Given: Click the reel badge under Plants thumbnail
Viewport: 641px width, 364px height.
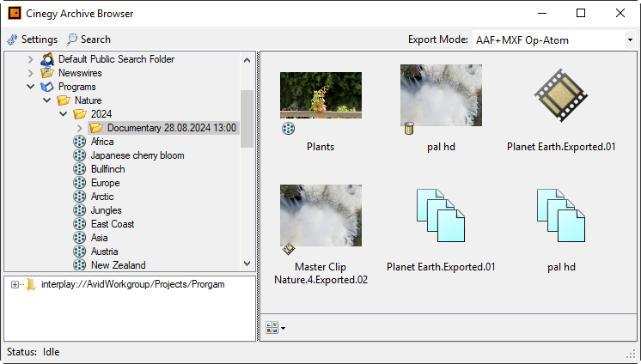Looking at the screenshot, I should click(x=288, y=128).
